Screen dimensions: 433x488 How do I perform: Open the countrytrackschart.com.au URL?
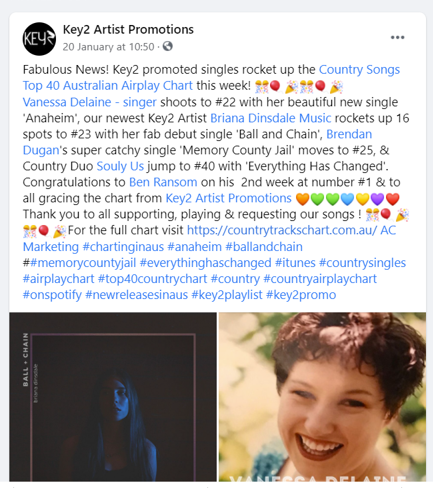[282, 230]
